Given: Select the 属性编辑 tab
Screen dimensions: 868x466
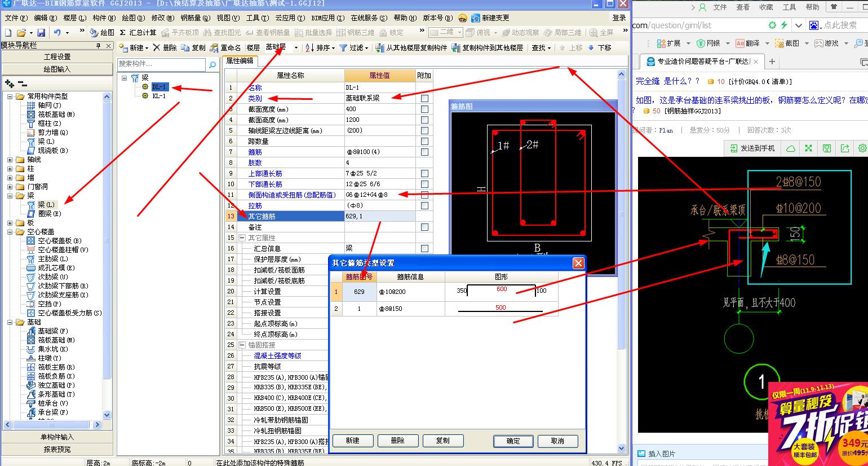Looking at the screenshot, I should (240, 60).
